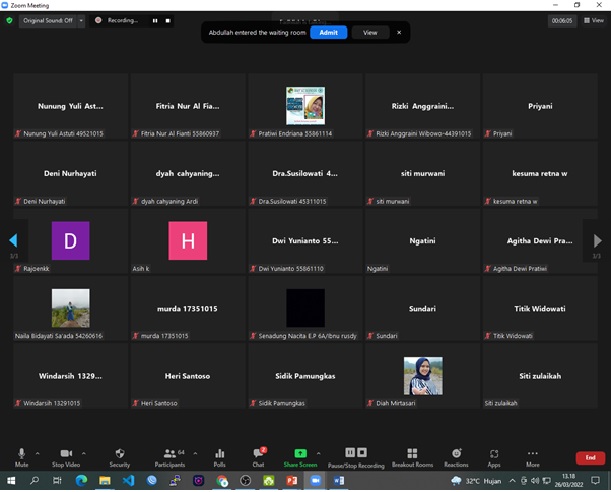Expand Original Sound dropdown arrow
614x492 pixels.
click(81, 20)
